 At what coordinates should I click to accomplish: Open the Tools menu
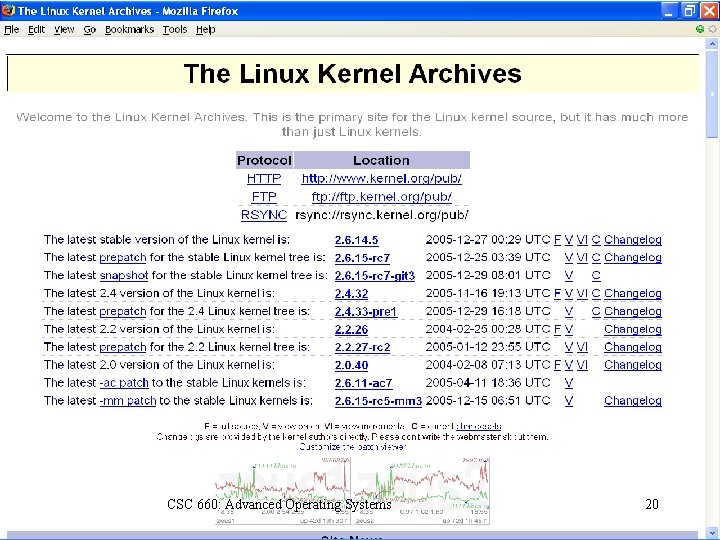tap(175, 29)
